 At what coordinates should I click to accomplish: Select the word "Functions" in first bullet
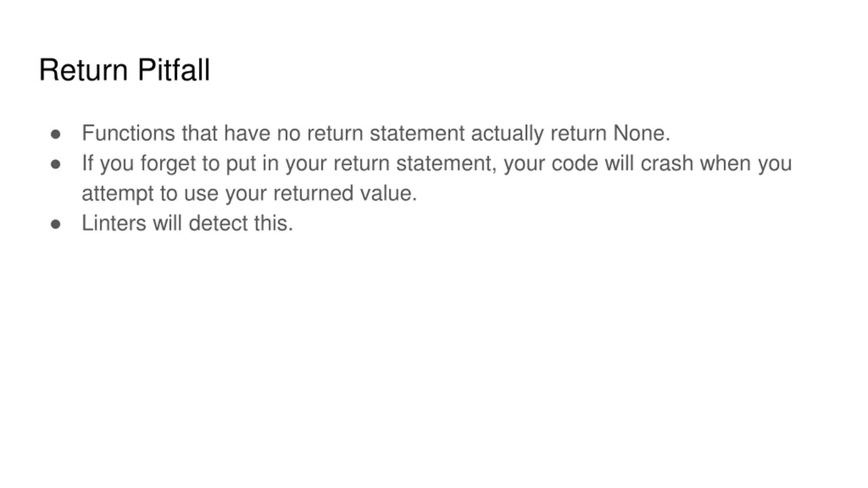129,133
